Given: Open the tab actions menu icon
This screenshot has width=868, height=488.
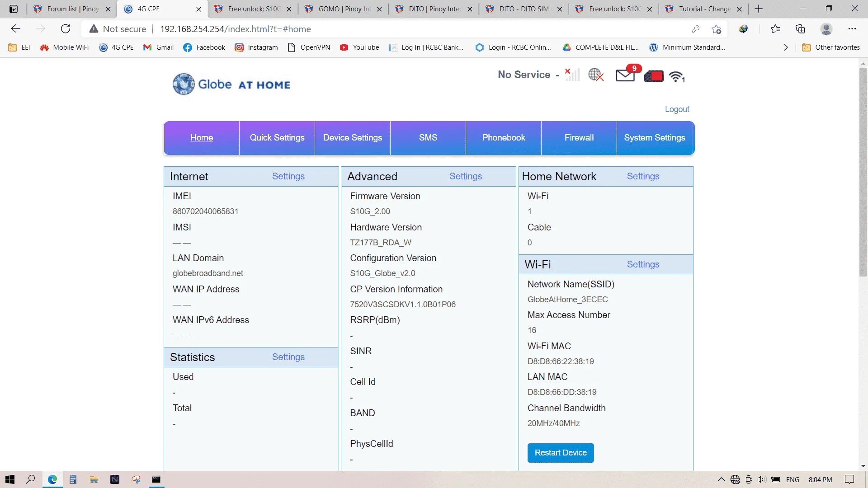Looking at the screenshot, I should [14, 9].
